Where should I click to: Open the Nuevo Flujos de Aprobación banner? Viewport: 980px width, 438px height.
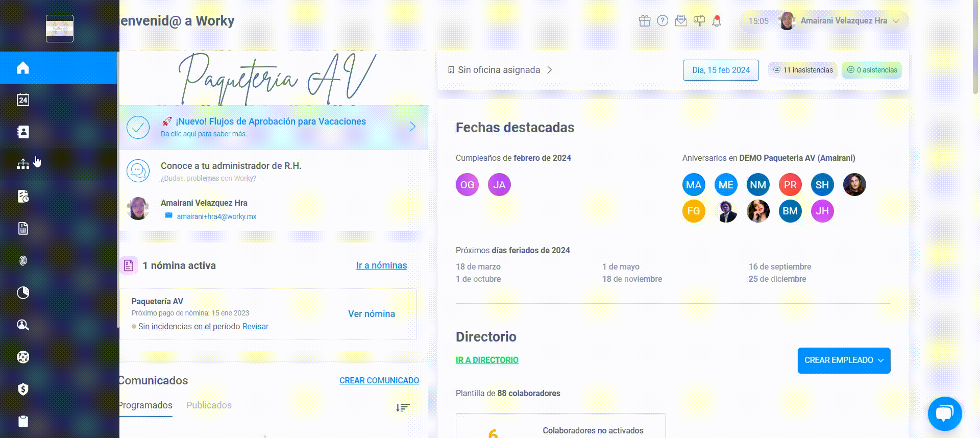pyautogui.click(x=274, y=127)
